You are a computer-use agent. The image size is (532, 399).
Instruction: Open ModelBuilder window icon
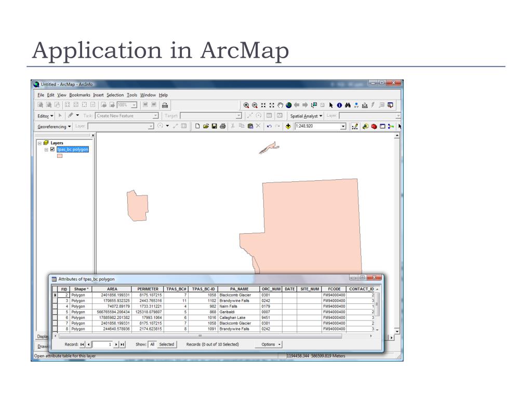pos(391,126)
